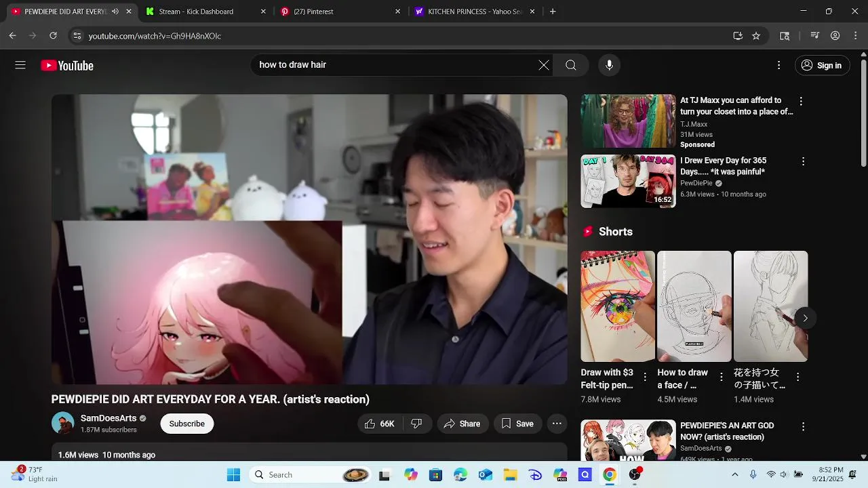868x488 pixels.
Task: Like the video (66K)
Action: point(380,424)
